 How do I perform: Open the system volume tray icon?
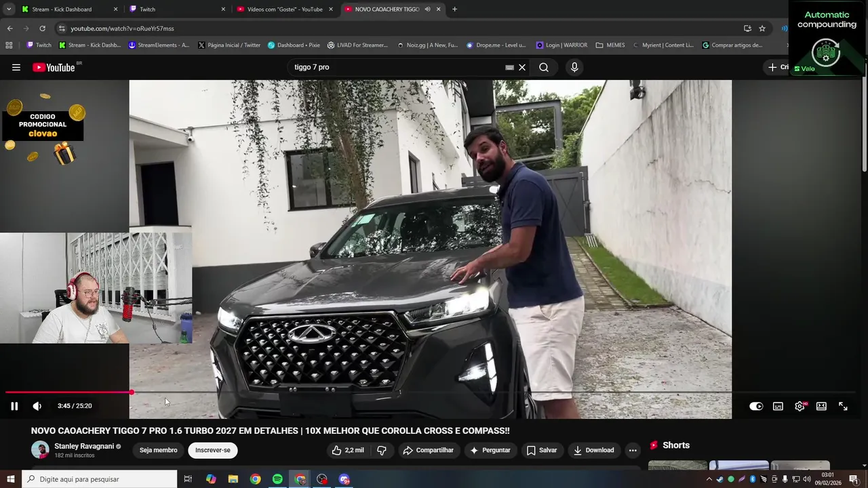(807, 479)
